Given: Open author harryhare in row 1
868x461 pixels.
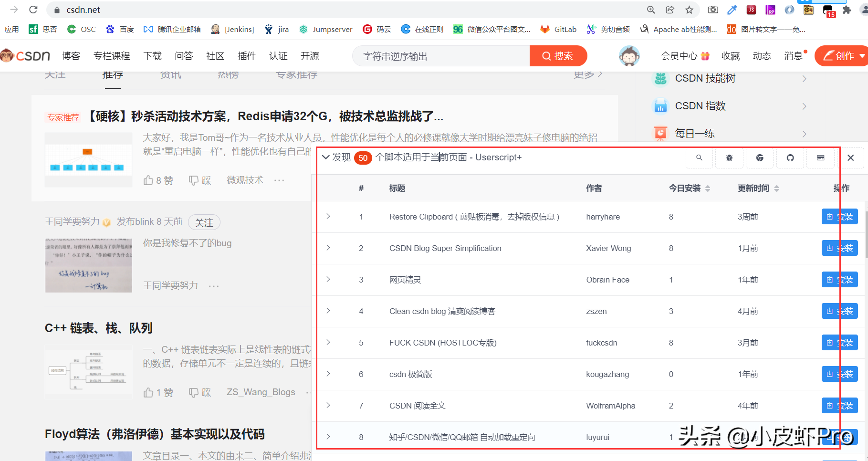Looking at the screenshot, I should pyautogui.click(x=603, y=217).
